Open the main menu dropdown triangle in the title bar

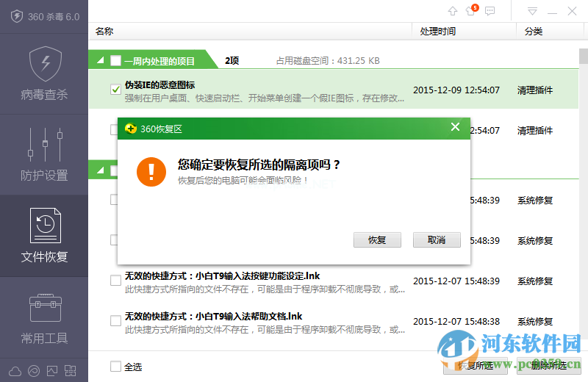[x=533, y=11]
